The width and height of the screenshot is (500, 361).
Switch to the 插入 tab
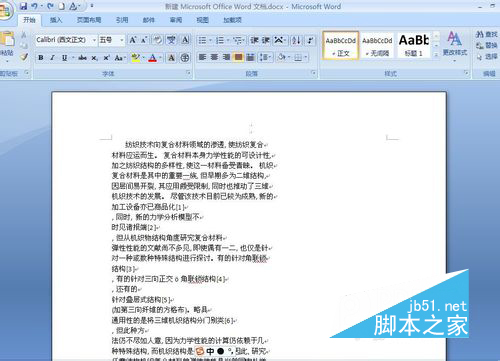click(56, 20)
